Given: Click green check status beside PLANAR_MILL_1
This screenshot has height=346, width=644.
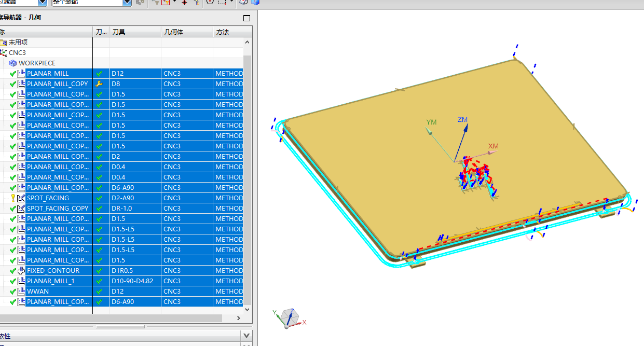Looking at the screenshot, I should pyautogui.click(x=13, y=281).
